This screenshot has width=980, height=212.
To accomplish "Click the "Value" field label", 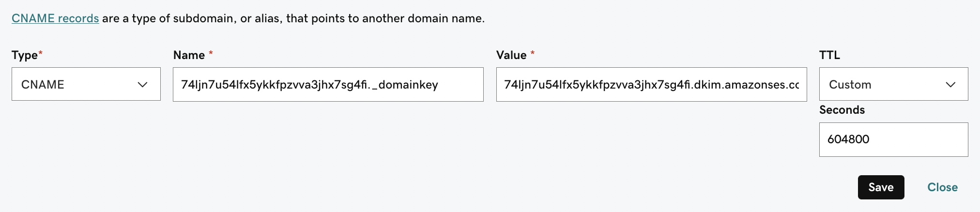I will click(x=511, y=55).
